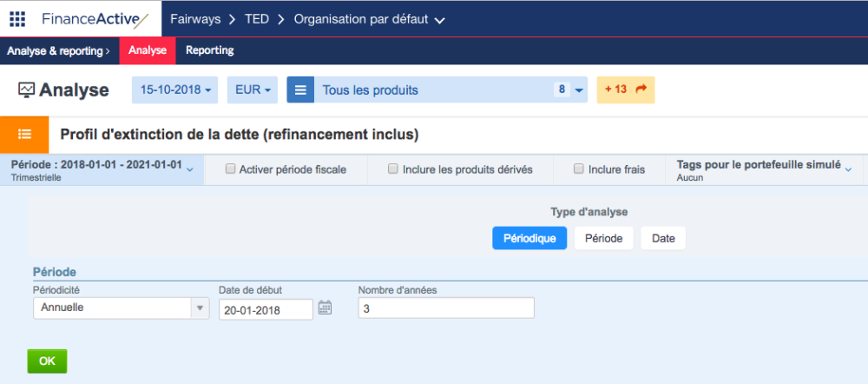Click the red share arrow icon
The height and width of the screenshot is (384, 868).
(641, 89)
